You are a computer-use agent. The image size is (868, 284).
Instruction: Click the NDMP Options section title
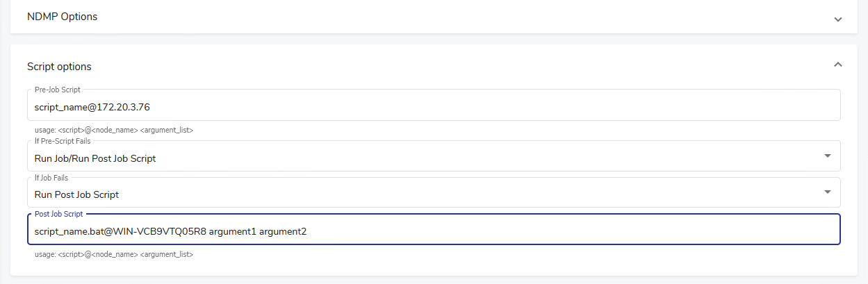pos(62,16)
